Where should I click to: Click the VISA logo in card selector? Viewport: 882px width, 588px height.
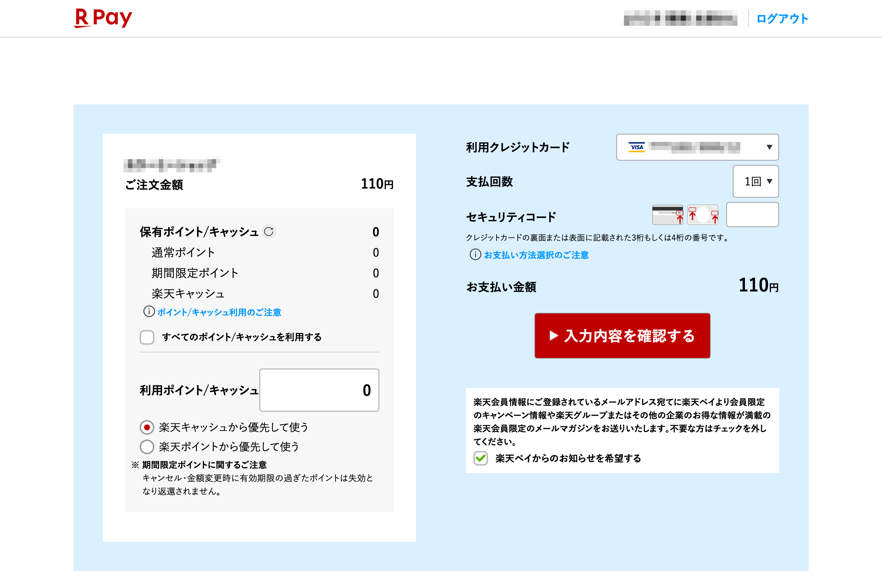pyautogui.click(x=637, y=147)
